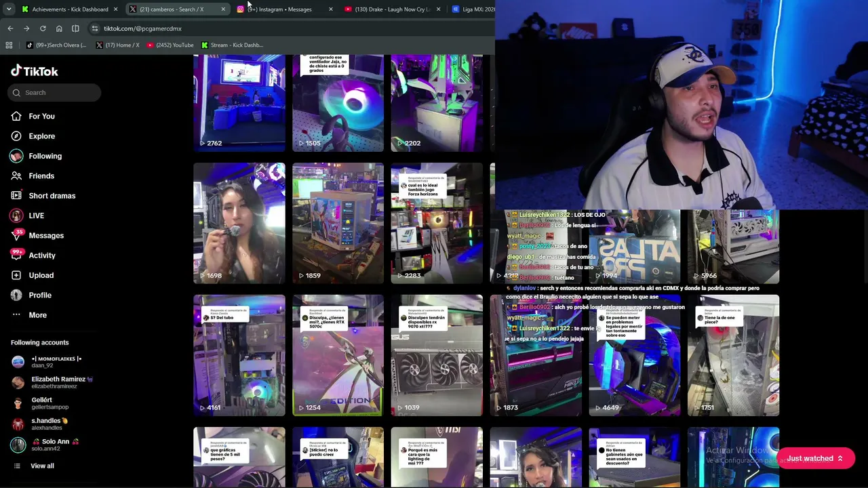
Task: Close the Instagram Messages tab
Action: pyautogui.click(x=330, y=9)
